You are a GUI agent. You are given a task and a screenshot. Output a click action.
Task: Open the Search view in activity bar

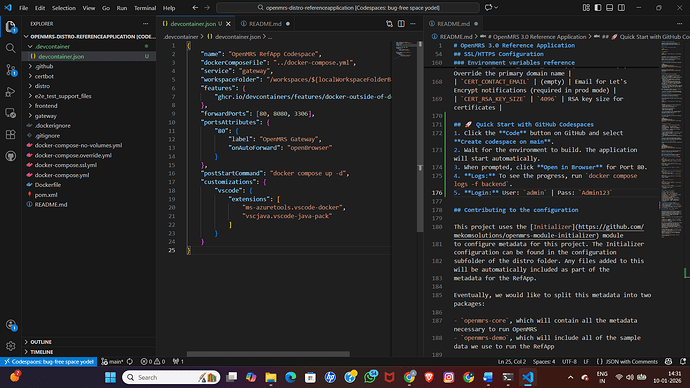pos(11,48)
